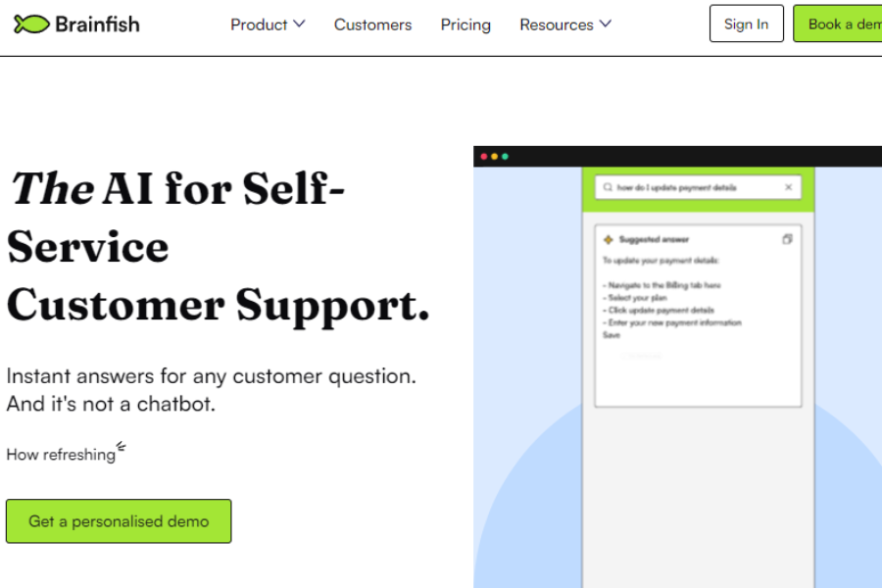Image resolution: width=882 pixels, height=588 pixels.
Task: Click the copy answer icon
Action: [x=787, y=239]
